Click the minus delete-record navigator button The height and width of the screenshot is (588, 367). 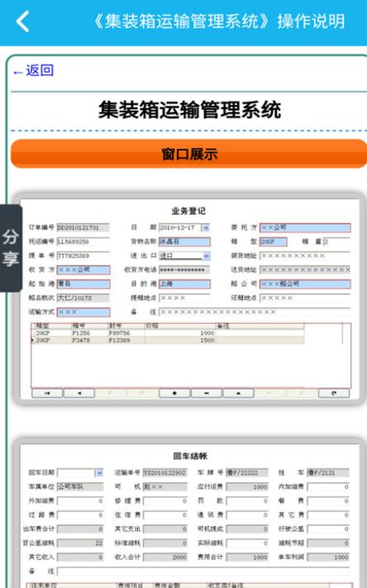point(207,393)
